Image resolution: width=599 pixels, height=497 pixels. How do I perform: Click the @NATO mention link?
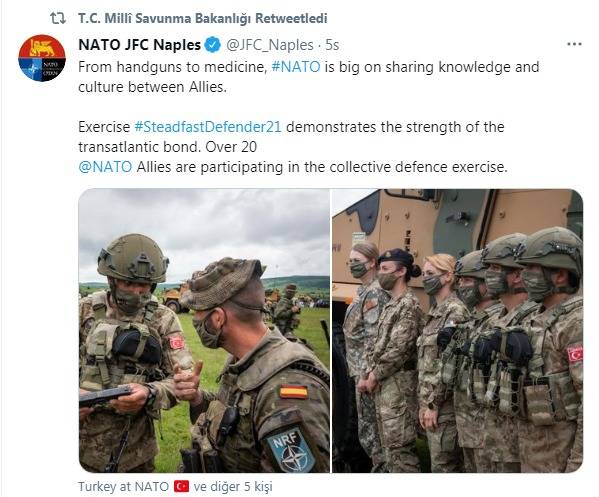[x=105, y=167]
